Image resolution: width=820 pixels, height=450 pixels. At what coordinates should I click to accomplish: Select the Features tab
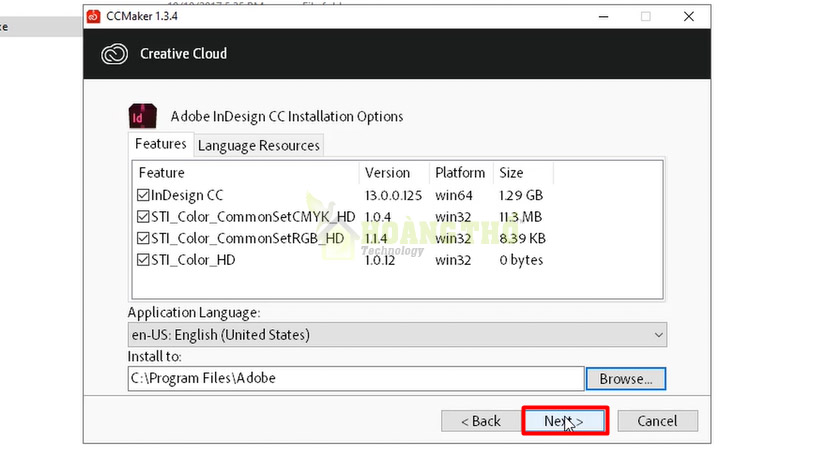tap(161, 144)
